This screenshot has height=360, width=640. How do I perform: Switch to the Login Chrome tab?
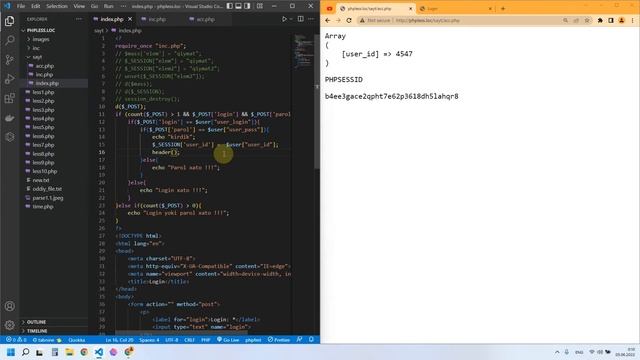[455, 9]
